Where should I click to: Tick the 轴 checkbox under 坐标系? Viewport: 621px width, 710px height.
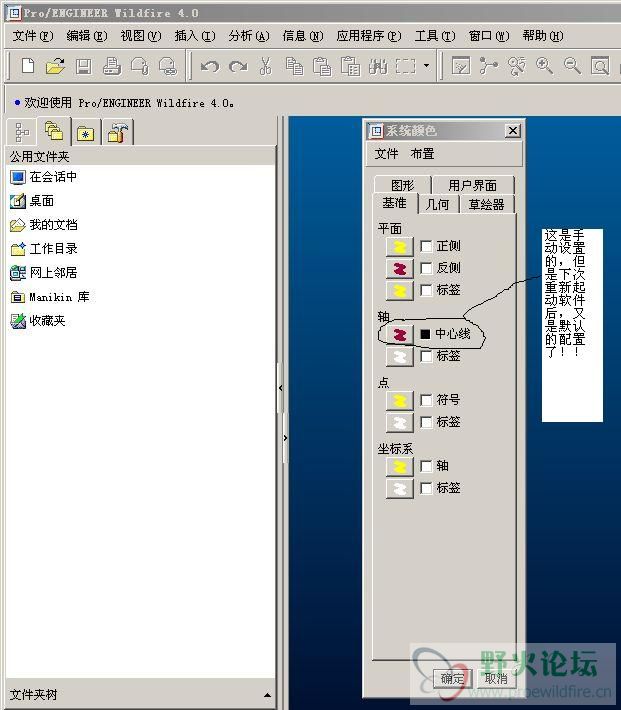point(426,466)
